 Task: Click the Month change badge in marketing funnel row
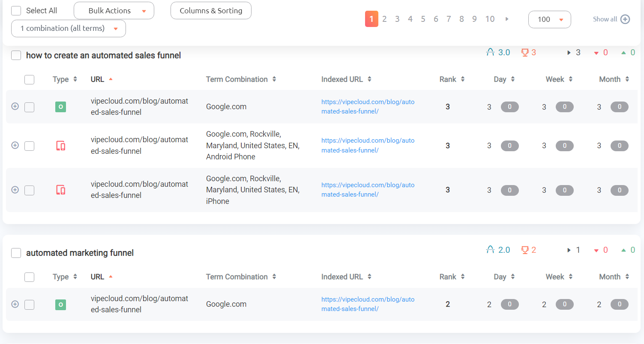click(x=620, y=305)
